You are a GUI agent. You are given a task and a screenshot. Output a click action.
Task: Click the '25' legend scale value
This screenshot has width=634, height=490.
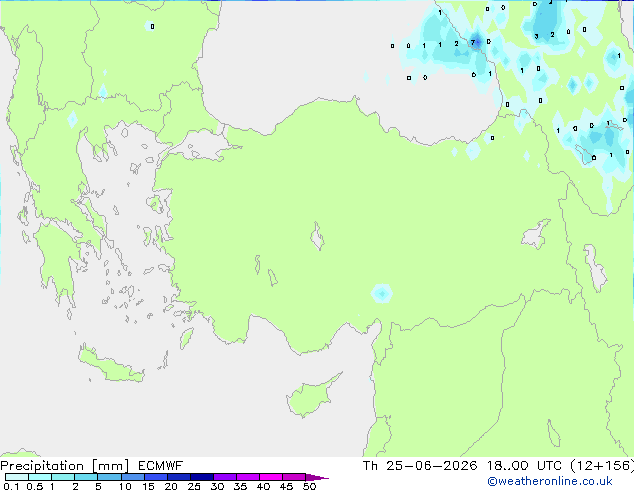pos(194,486)
